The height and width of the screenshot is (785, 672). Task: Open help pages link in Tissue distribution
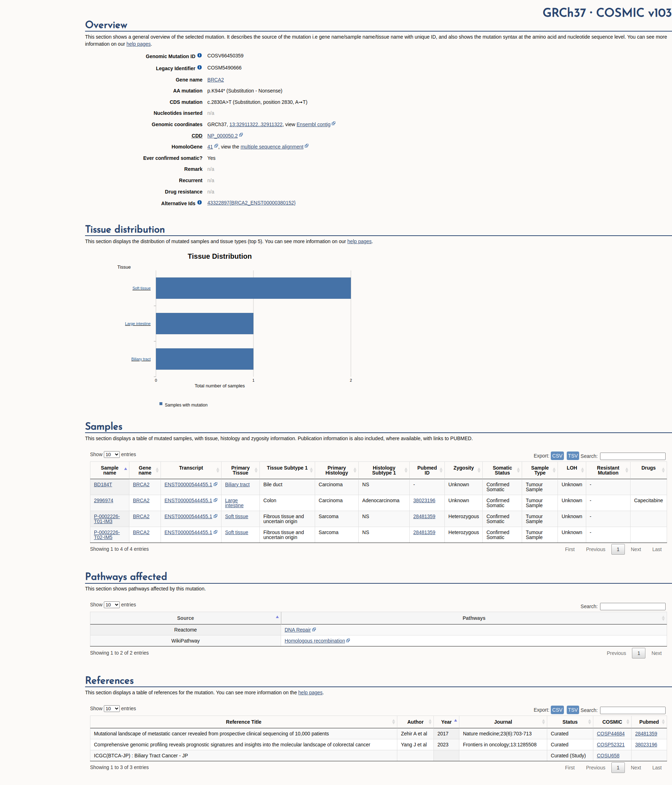point(359,241)
